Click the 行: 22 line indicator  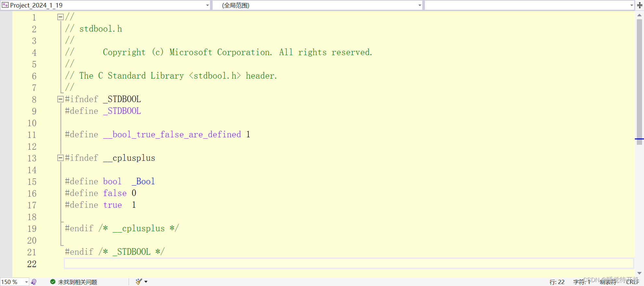[557, 282]
